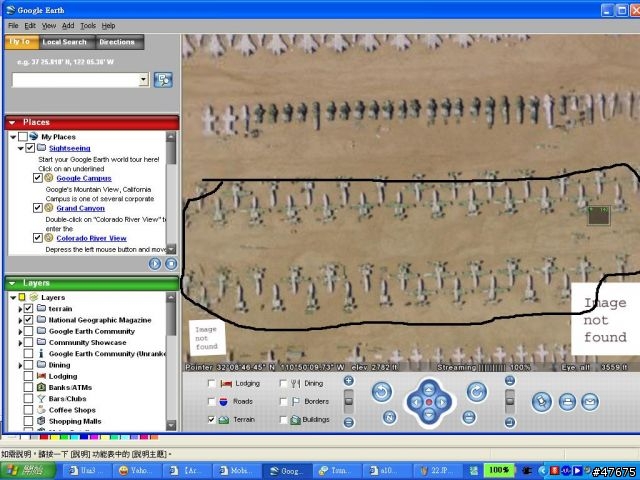Screen dimensions: 640x480
Task: Click the red center navigation button
Action: (x=429, y=402)
